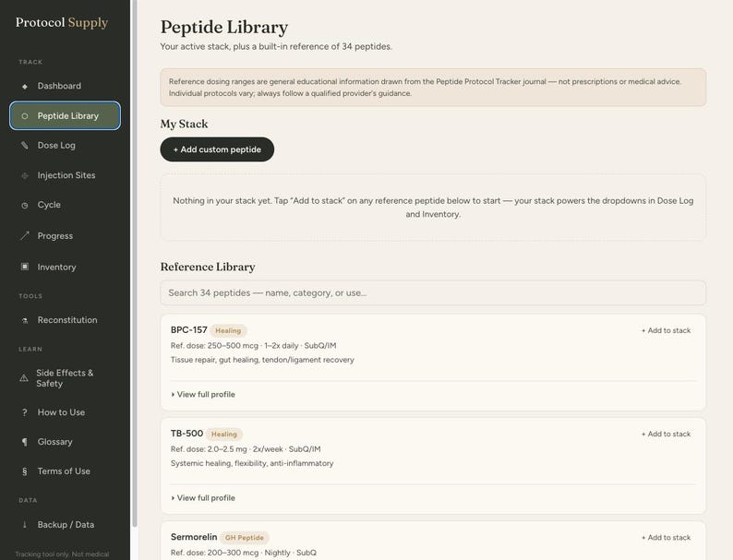Click the 'Nothing in your stack yet' message
733x560 pixels.
coord(433,208)
